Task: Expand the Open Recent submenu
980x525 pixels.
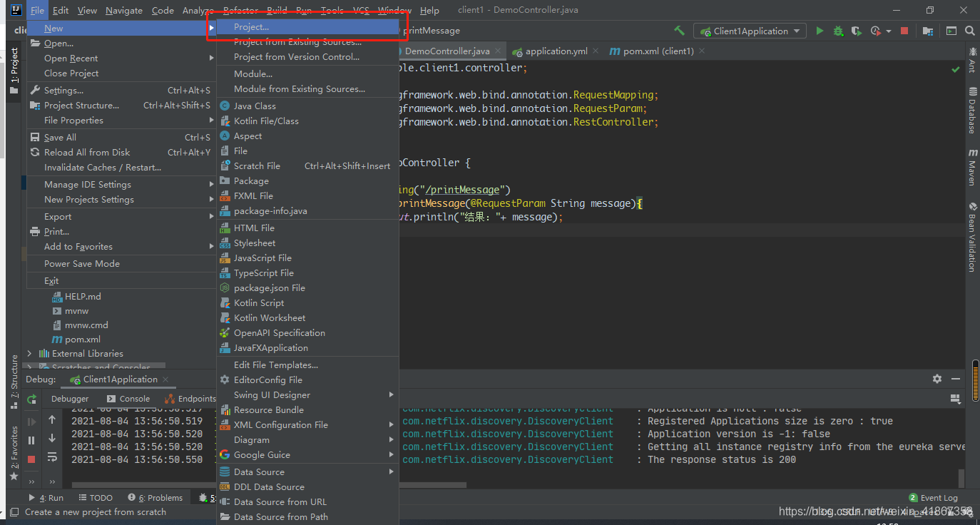Action: coord(121,58)
